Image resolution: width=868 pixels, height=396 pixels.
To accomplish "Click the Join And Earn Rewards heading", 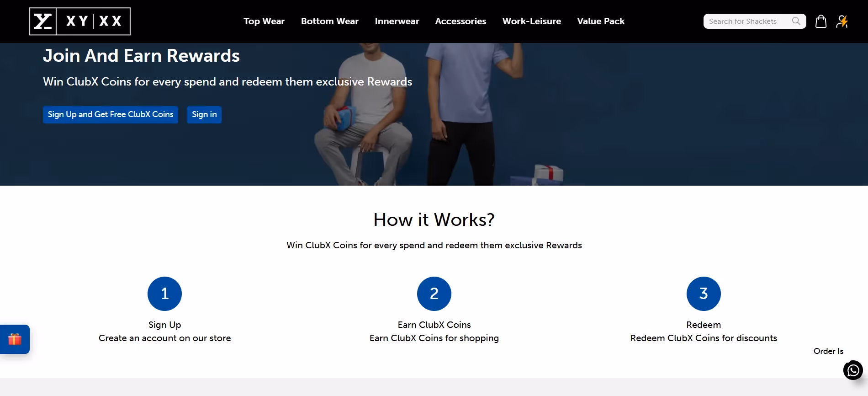I will point(141,56).
